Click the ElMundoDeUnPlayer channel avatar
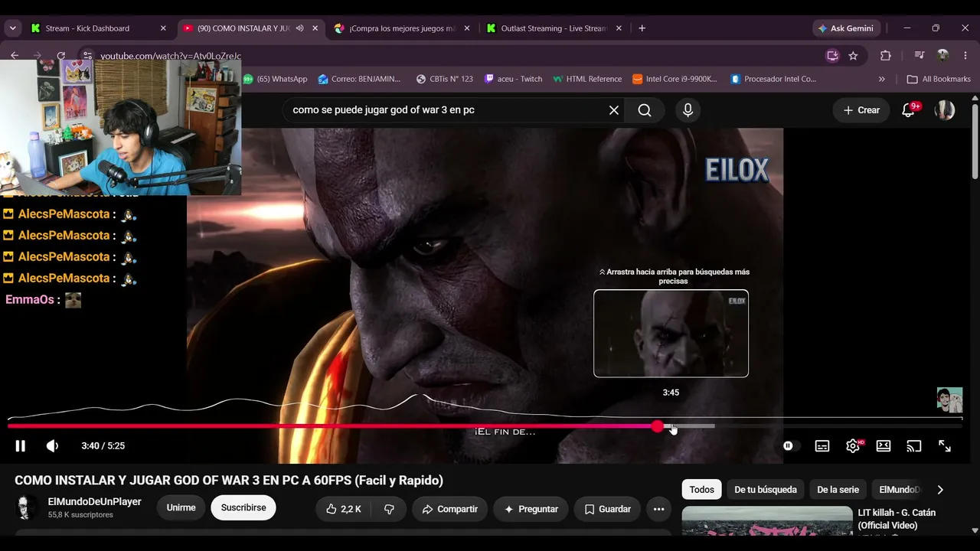The height and width of the screenshot is (551, 980). pyautogui.click(x=26, y=508)
